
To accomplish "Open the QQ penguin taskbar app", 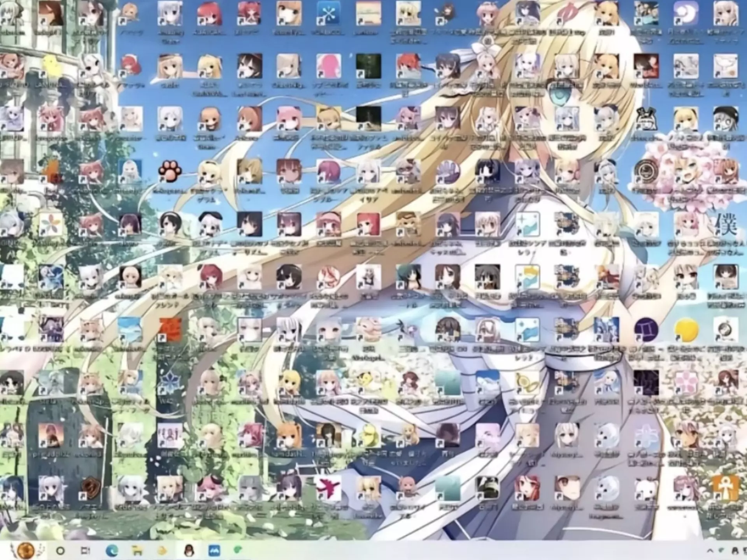I will [189, 550].
